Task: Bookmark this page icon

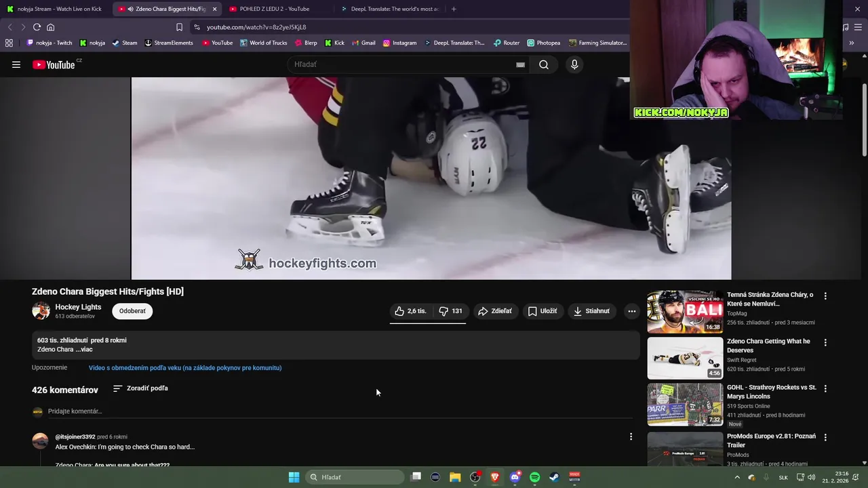Action: click(179, 27)
